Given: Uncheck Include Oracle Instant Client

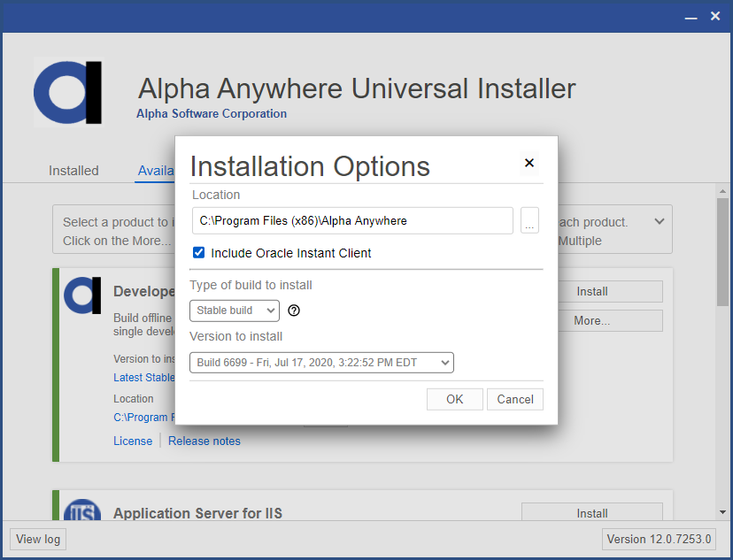Looking at the screenshot, I should coord(198,253).
